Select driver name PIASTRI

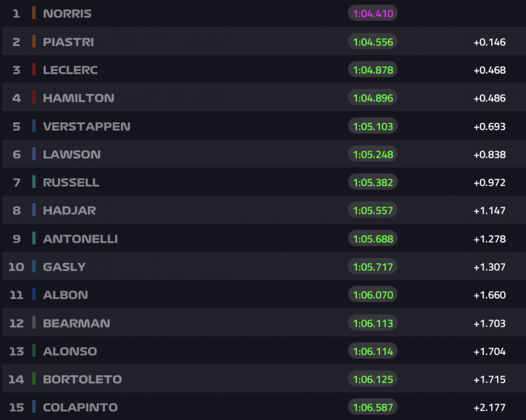(68, 41)
